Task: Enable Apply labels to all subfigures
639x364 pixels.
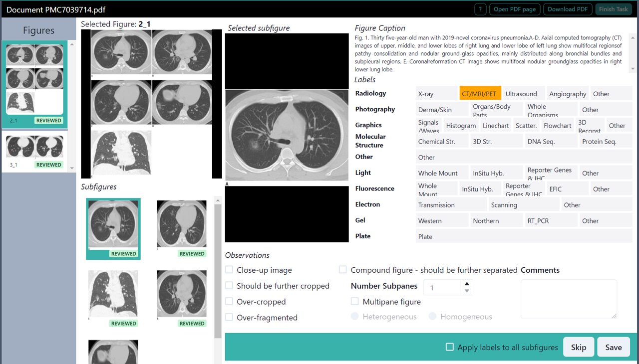Action: (x=449, y=347)
